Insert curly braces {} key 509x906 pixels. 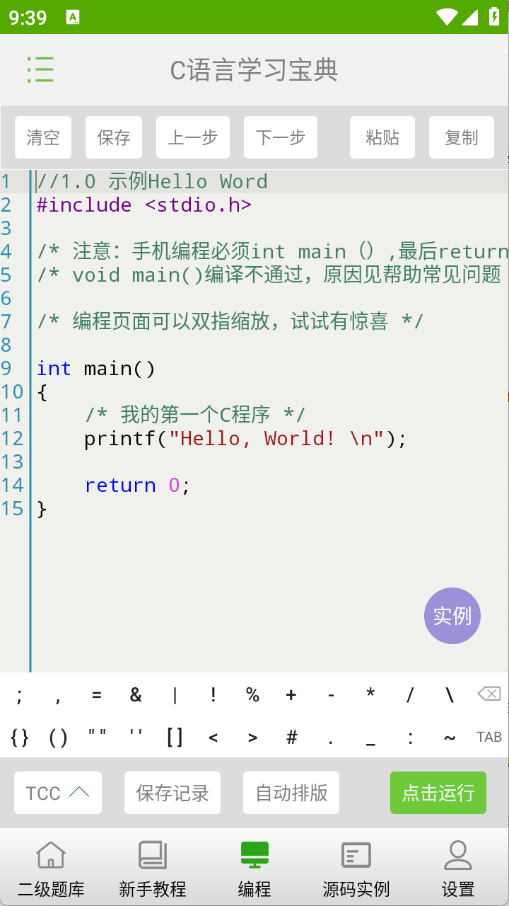coord(19,737)
